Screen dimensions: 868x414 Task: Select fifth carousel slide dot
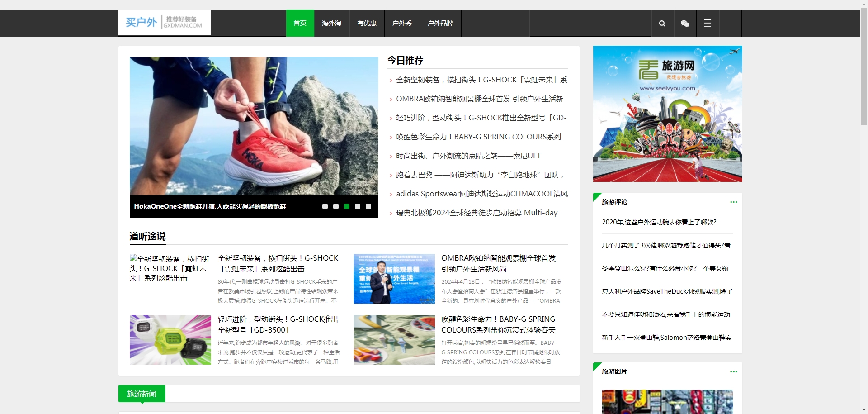(x=368, y=206)
